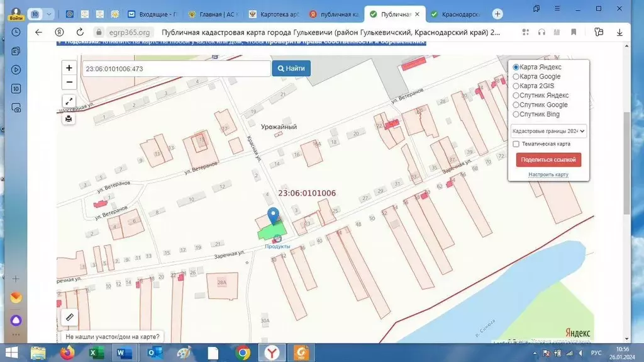Open page tools four-dots icon
The height and width of the screenshot is (362, 644).
coord(526,32)
